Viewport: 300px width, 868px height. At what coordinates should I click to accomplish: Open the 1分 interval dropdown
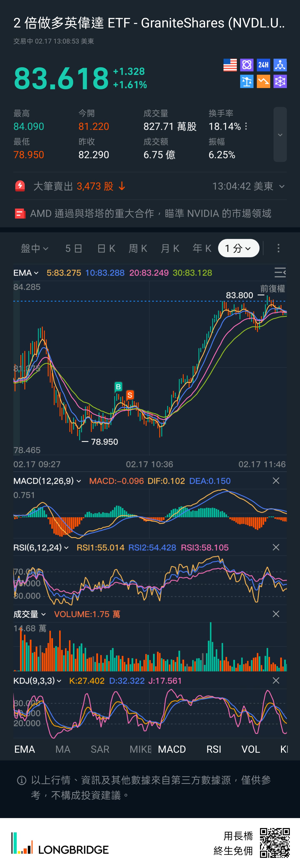tap(238, 248)
